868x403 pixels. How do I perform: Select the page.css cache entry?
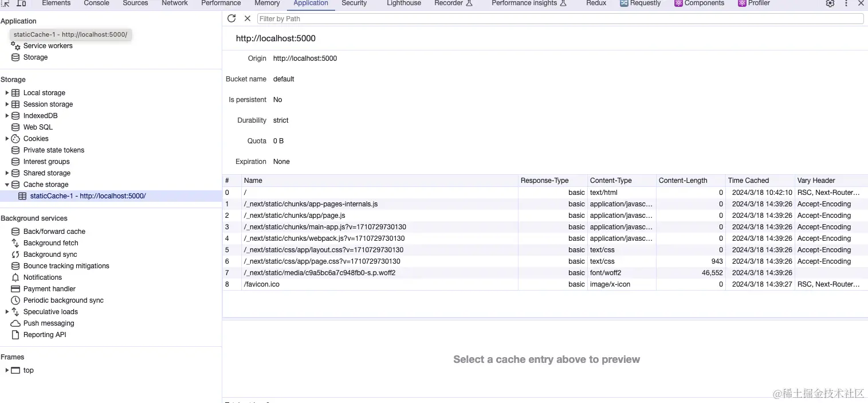(545, 261)
